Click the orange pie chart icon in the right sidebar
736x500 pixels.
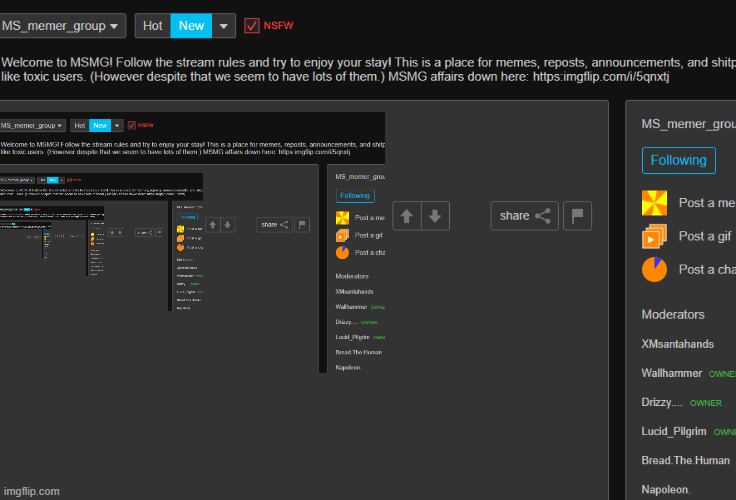pyautogui.click(x=654, y=270)
